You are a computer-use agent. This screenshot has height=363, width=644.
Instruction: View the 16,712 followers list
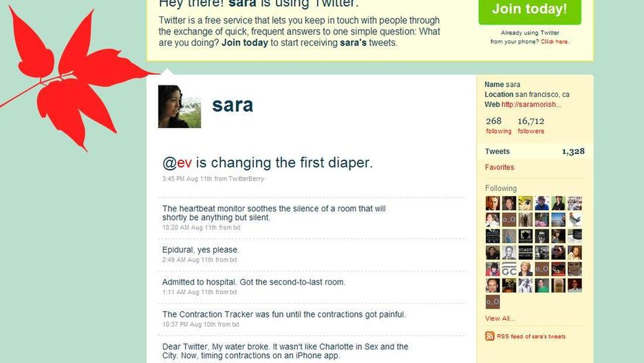click(x=530, y=125)
